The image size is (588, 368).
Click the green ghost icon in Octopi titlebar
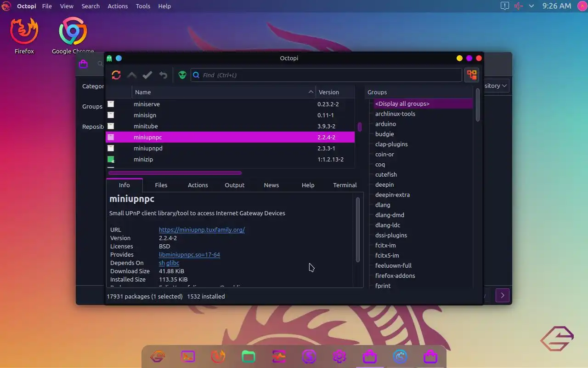pyautogui.click(x=109, y=58)
